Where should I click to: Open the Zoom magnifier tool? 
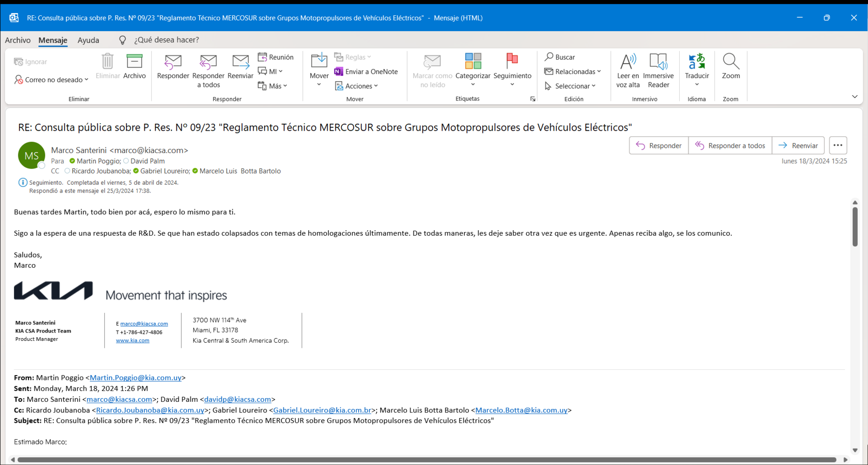coord(730,61)
